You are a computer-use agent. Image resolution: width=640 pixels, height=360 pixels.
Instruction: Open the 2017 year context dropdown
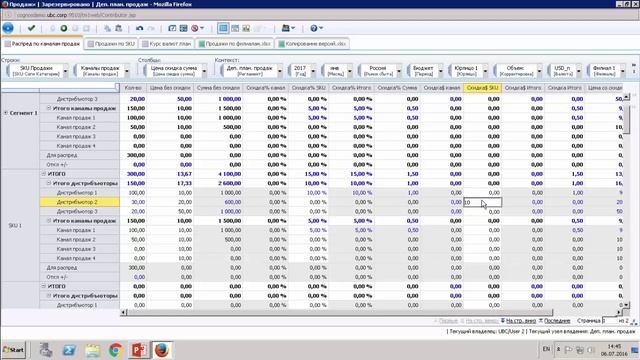[x=313, y=71]
